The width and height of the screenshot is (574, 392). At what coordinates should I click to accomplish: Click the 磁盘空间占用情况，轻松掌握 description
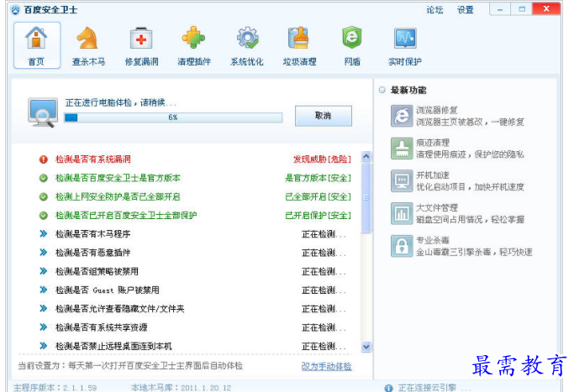click(470, 220)
